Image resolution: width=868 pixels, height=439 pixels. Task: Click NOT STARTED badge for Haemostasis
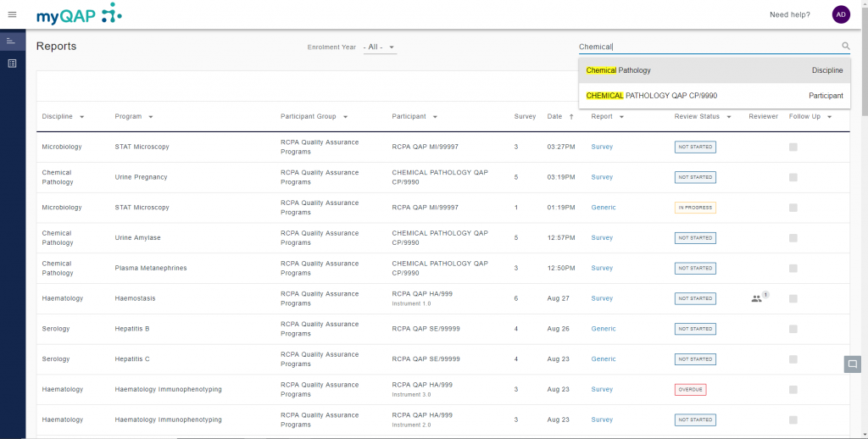695,298
